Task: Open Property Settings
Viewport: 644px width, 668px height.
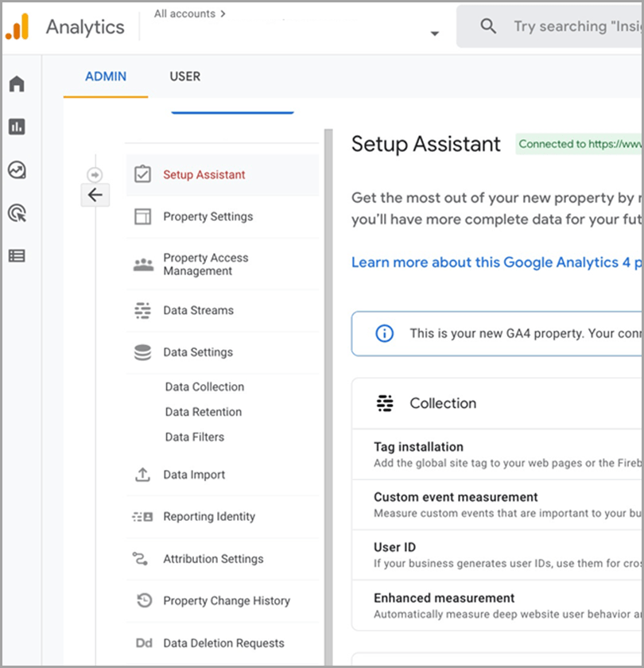Action: 223,216
